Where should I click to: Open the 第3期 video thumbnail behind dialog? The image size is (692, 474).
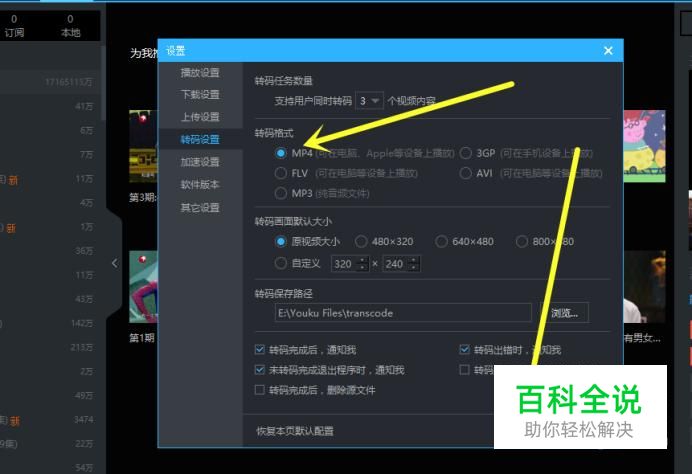[x=143, y=146]
